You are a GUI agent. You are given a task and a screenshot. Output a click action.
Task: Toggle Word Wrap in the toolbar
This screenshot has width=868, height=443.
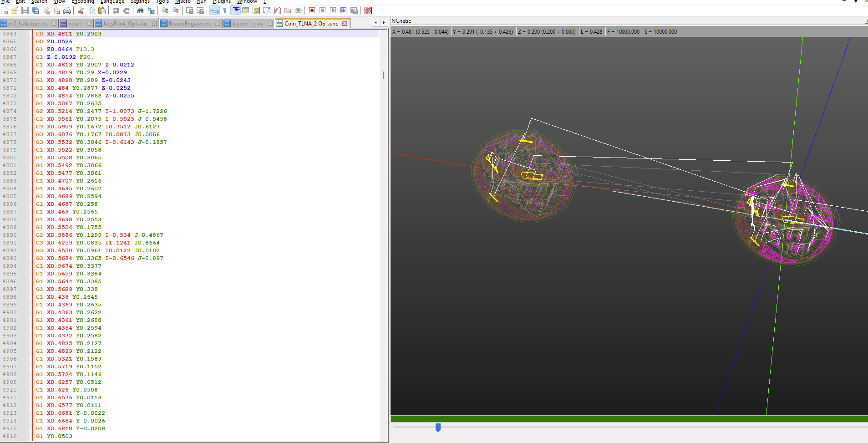coord(214,10)
